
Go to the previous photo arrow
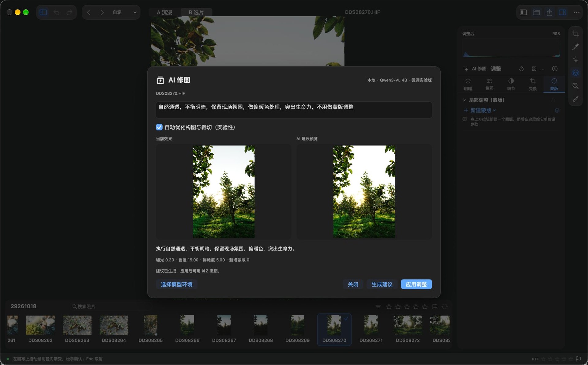click(89, 12)
